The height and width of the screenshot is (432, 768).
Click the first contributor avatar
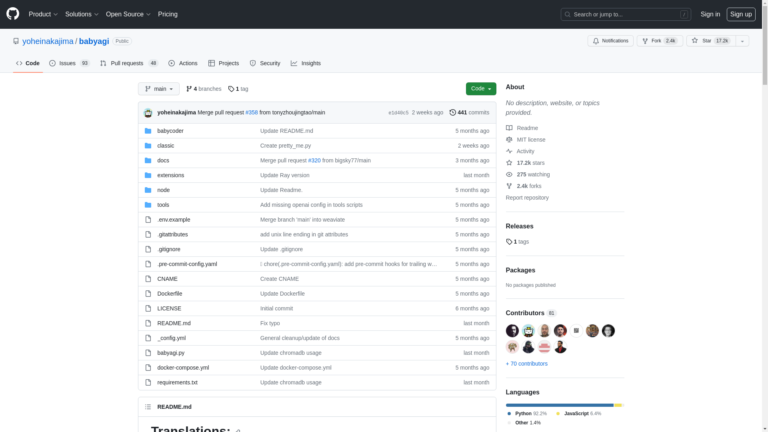(x=512, y=331)
